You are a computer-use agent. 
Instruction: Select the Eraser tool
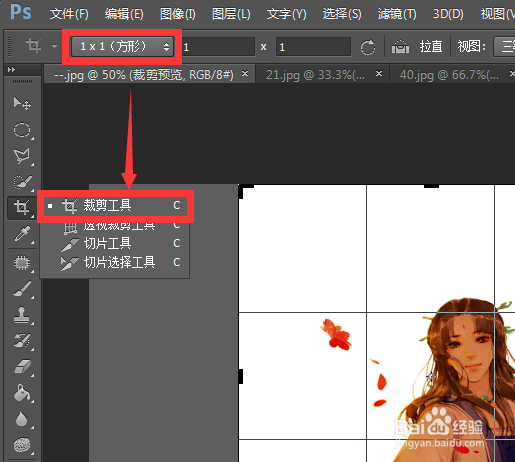pyautogui.click(x=22, y=367)
